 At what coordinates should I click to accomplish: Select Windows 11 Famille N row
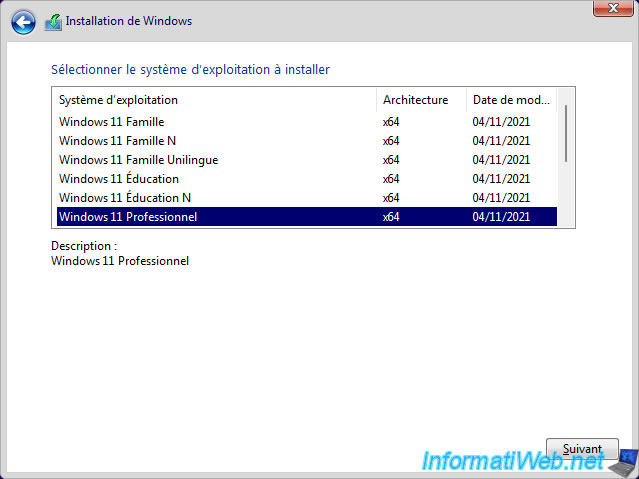coord(306,141)
